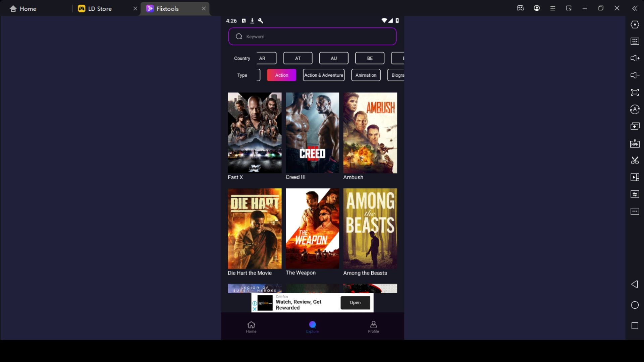Open the Explore navigation tab

312,327
